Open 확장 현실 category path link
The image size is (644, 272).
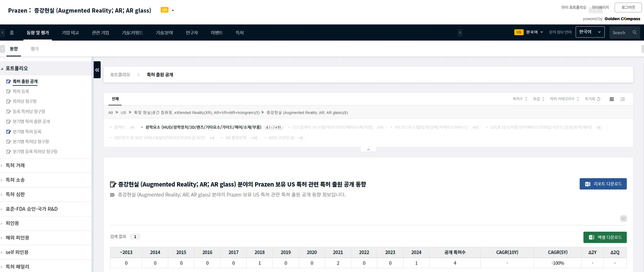(197, 113)
